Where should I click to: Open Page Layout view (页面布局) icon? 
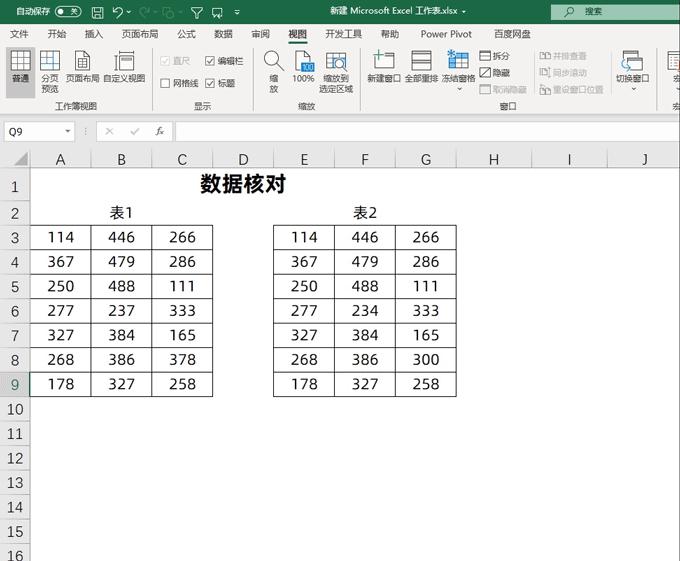click(x=82, y=66)
